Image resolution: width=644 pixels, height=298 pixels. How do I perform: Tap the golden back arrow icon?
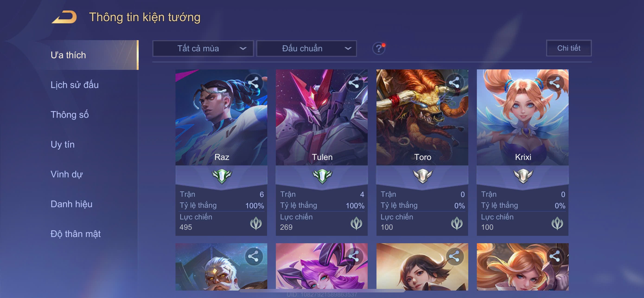coord(64,17)
